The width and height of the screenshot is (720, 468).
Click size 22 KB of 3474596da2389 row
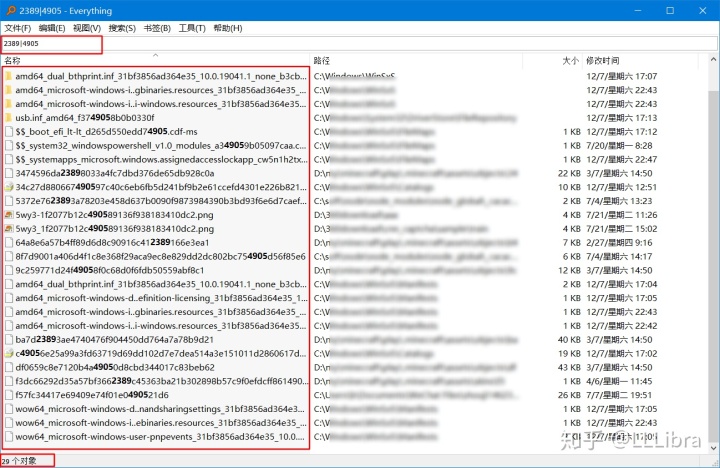click(569, 173)
